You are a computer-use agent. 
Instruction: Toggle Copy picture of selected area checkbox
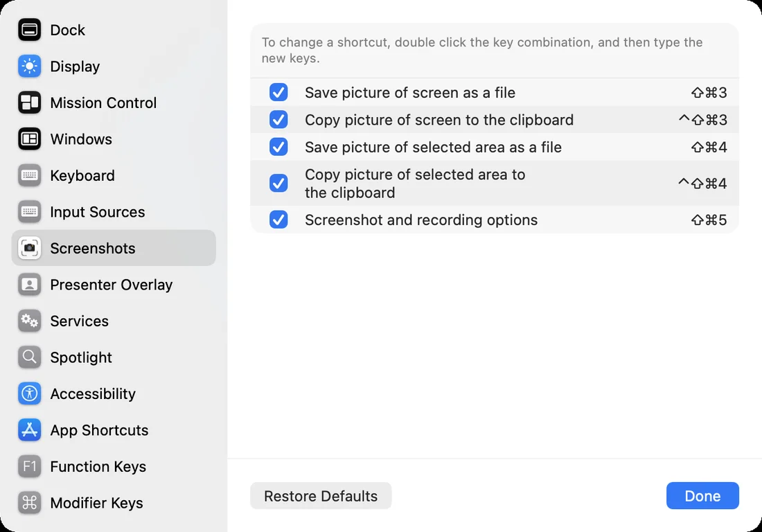(x=278, y=183)
